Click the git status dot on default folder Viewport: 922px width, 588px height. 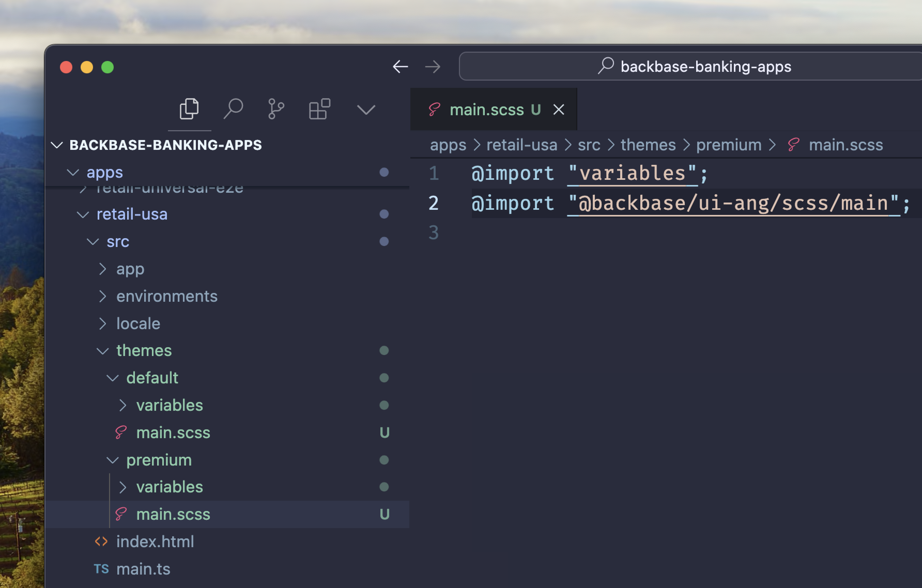coord(384,378)
